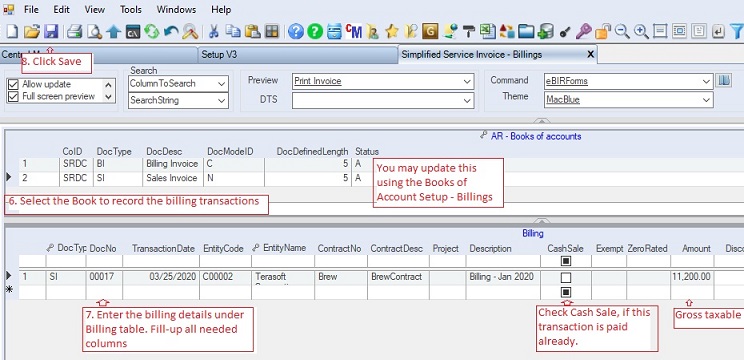Screen dimensions: 744x360
Task: Click the green question mark icon
Action: (315, 32)
